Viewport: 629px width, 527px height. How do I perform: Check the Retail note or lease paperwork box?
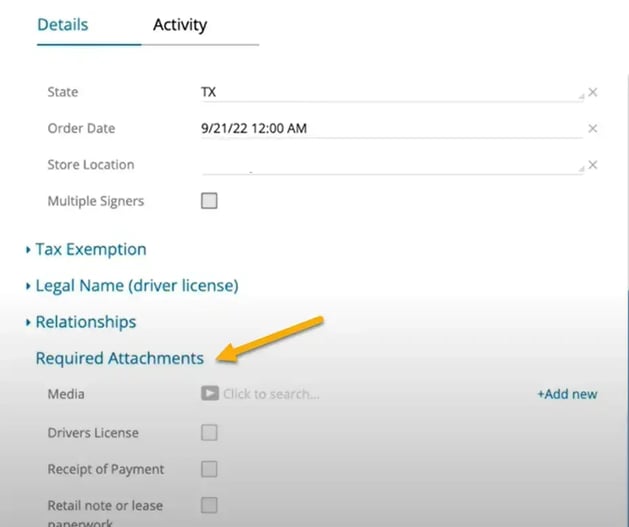click(x=209, y=505)
